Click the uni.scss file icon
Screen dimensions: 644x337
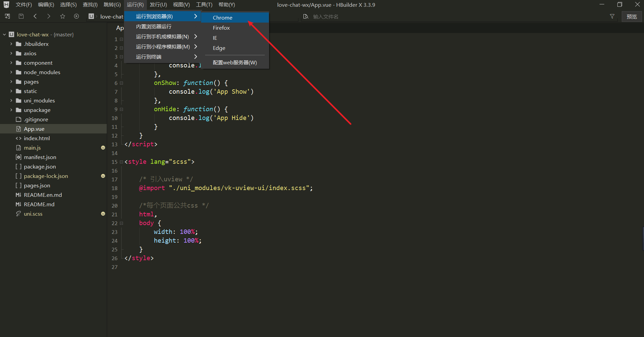coord(19,214)
